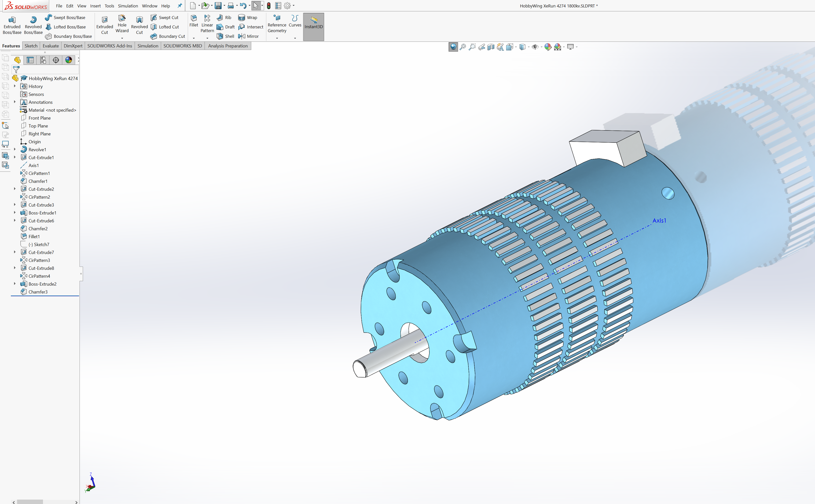815x504 pixels.
Task: Activate the Wrap feature
Action: coord(248,17)
